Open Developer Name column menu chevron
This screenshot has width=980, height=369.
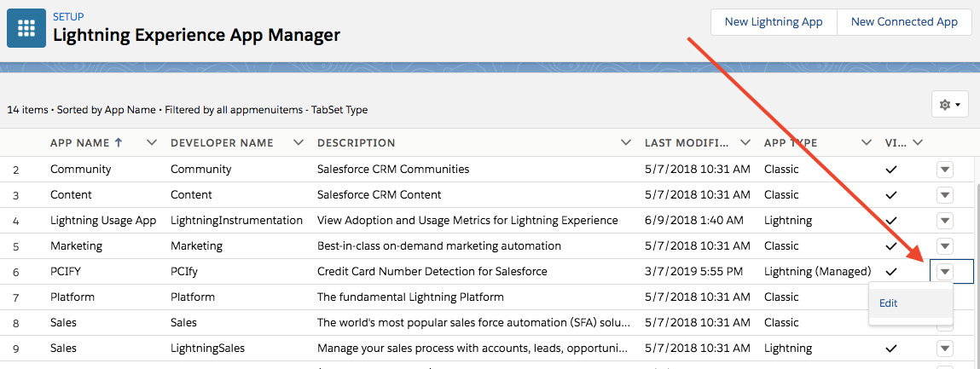tap(299, 143)
